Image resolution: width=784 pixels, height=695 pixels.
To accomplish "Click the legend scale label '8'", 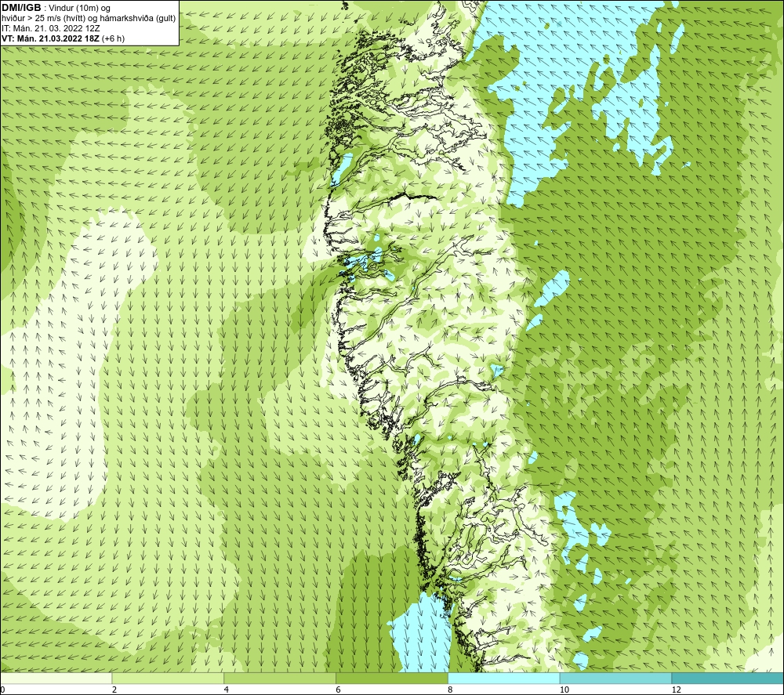I will tap(451, 690).
